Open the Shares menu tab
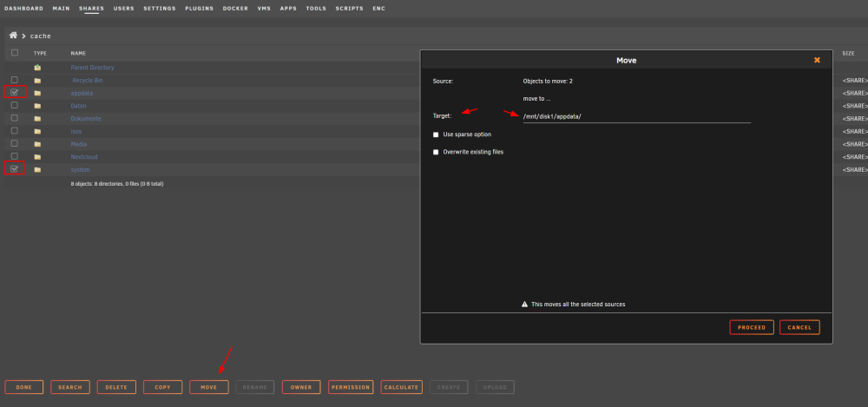The image size is (868, 407). [x=91, y=9]
